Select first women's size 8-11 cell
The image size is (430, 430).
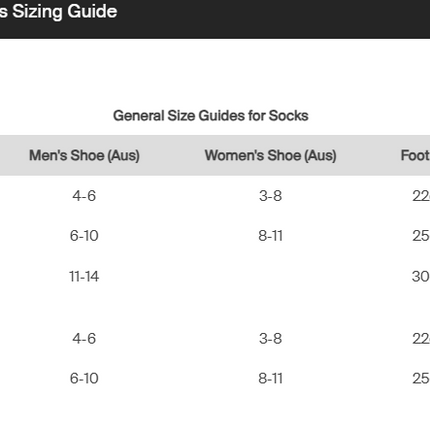tap(270, 236)
